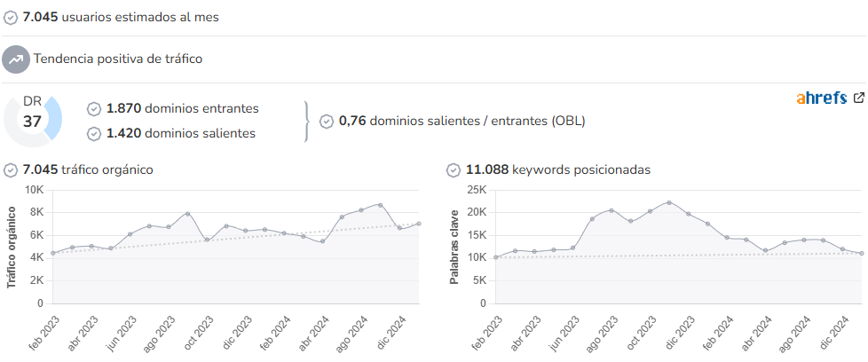Click last data point of keywords chart
Image resolution: width=868 pixels, height=362 pixels.
tap(862, 253)
